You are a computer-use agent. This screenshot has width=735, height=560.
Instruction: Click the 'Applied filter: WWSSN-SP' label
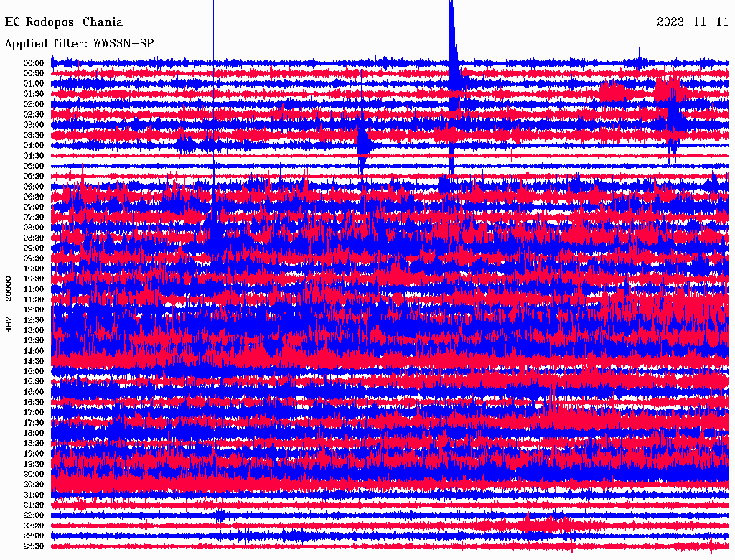click(79, 44)
